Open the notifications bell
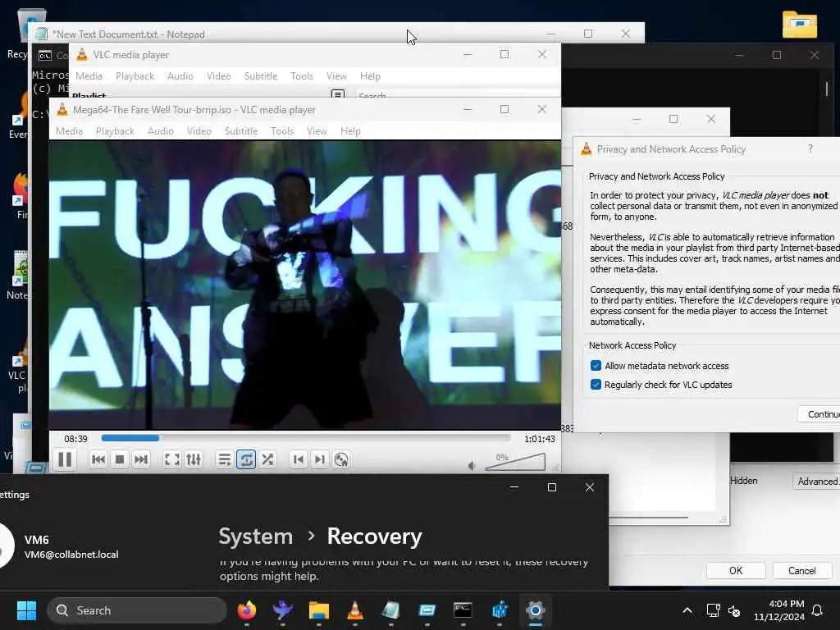840x630 pixels. [818, 610]
